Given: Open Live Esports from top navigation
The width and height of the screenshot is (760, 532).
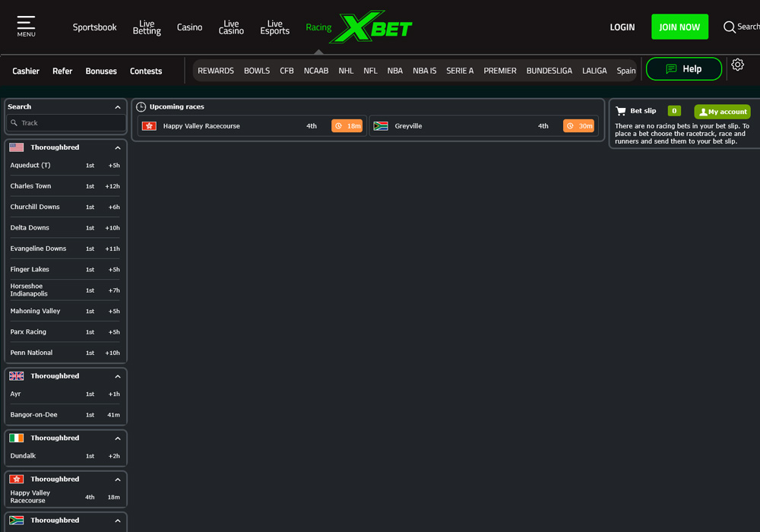Looking at the screenshot, I should [274, 27].
